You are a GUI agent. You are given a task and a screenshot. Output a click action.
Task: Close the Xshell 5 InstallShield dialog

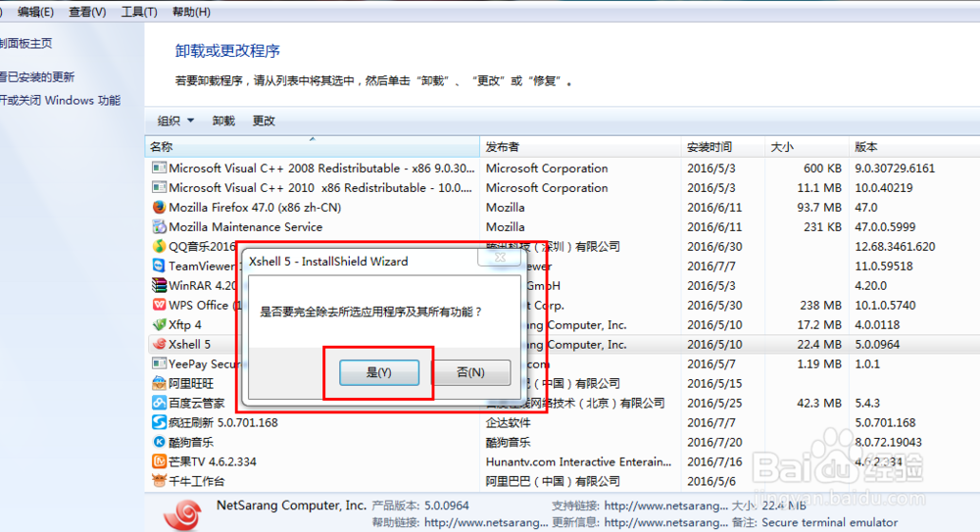click(x=500, y=257)
